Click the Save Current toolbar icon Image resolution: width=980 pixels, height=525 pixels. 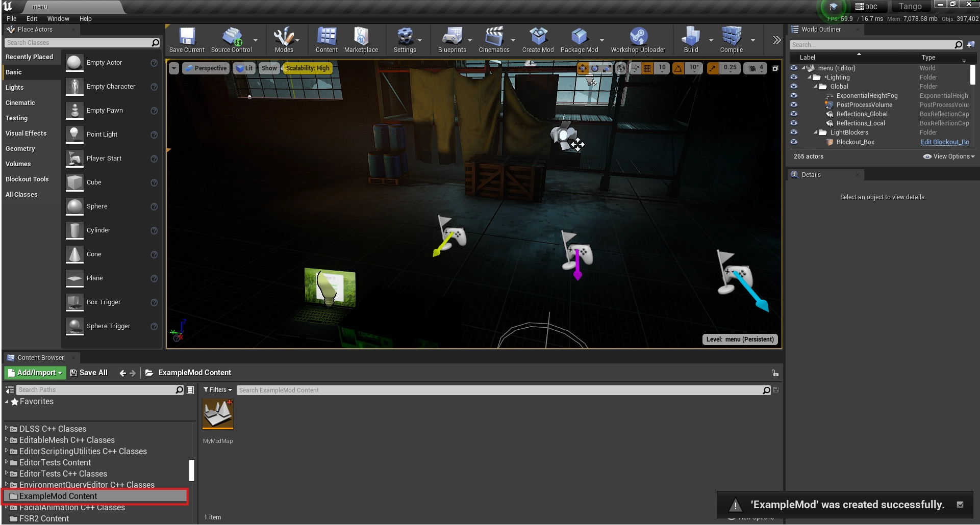point(187,40)
